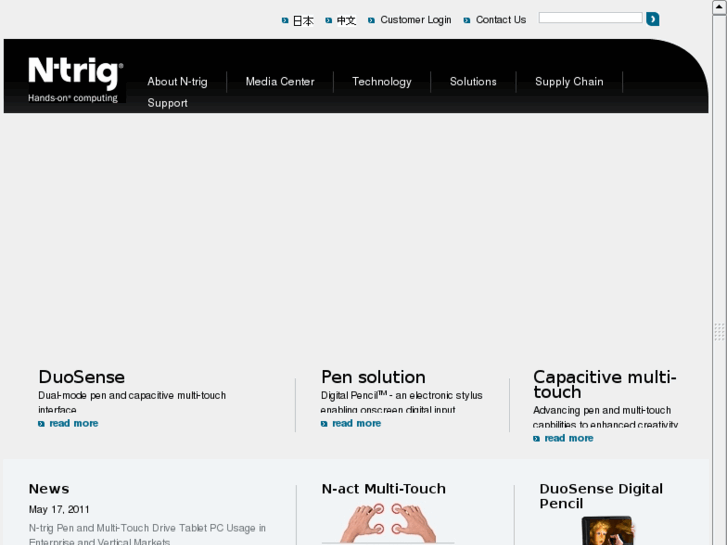Focus the site search input field
The height and width of the screenshot is (545, 727).
590,18
